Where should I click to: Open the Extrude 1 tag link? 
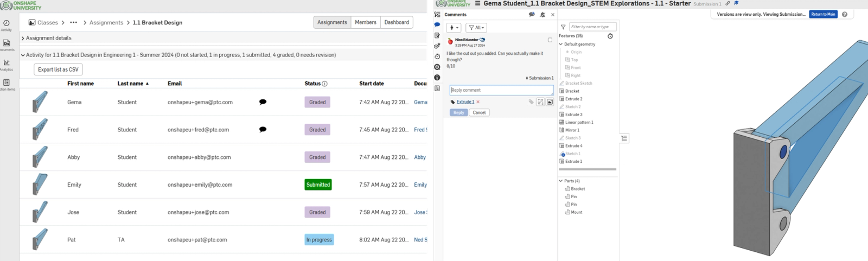tap(465, 102)
